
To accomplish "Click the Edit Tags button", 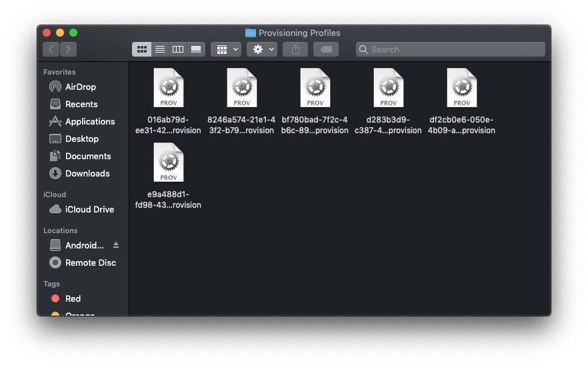I will coord(326,49).
